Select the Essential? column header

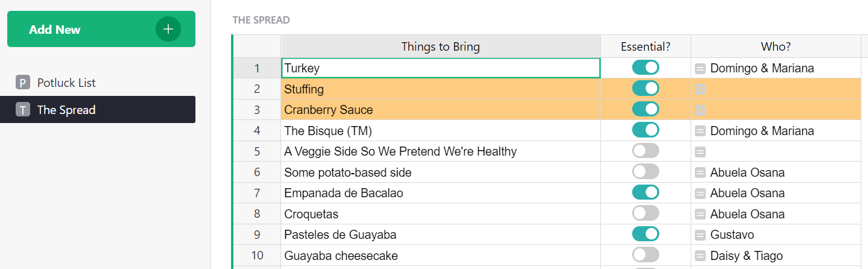click(645, 46)
